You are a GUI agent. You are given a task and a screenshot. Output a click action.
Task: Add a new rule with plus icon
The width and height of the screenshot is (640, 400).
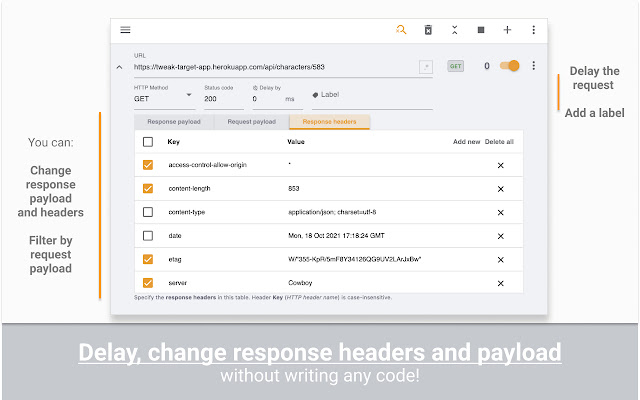[x=507, y=30]
